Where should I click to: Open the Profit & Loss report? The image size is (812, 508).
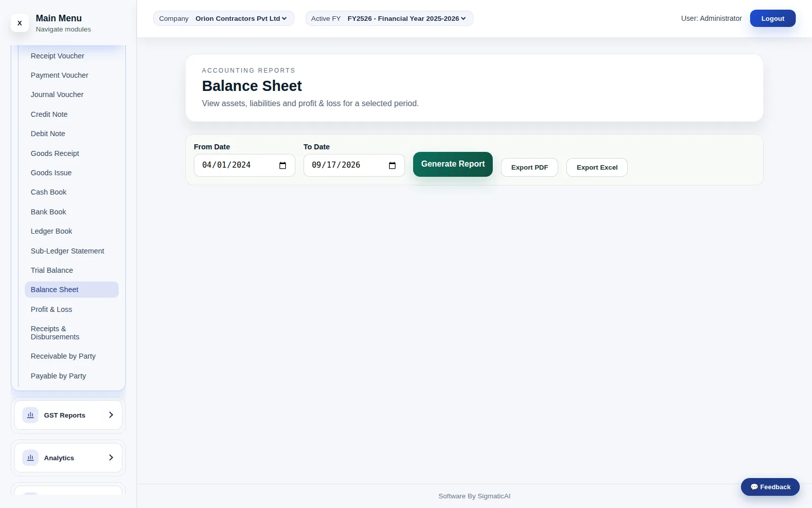[x=72, y=309]
